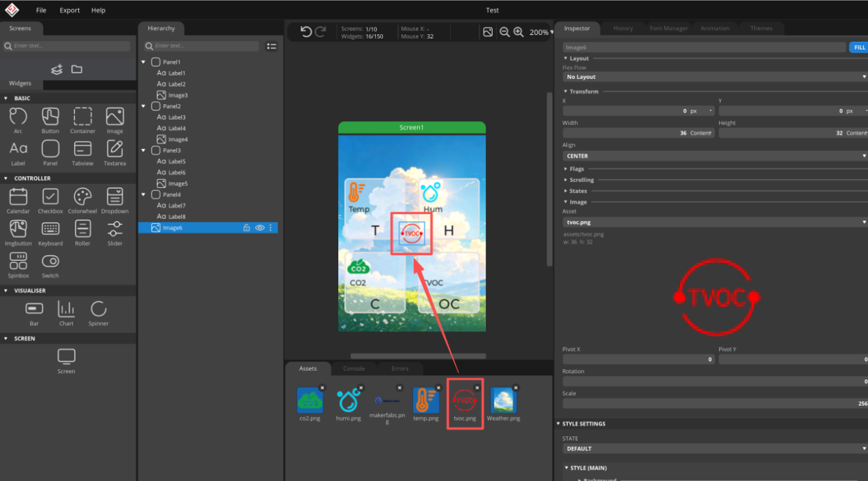
Task: Select the Roller widget
Action: [82, 233]
